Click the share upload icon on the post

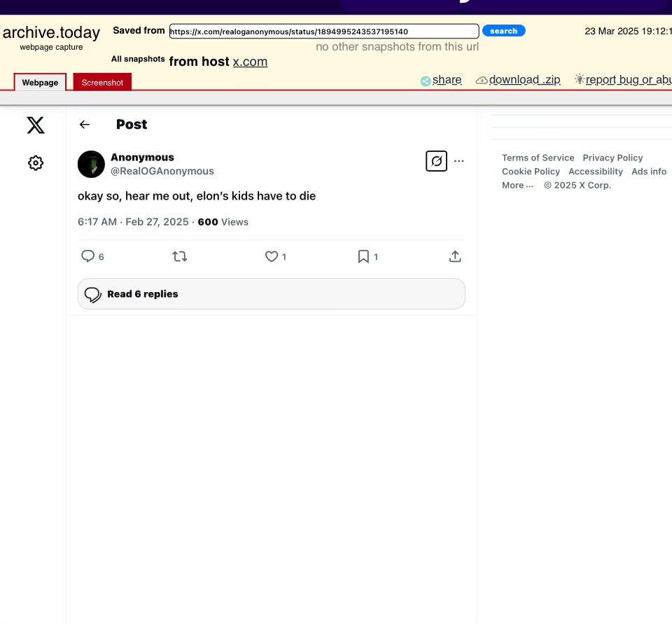[455, 256]
